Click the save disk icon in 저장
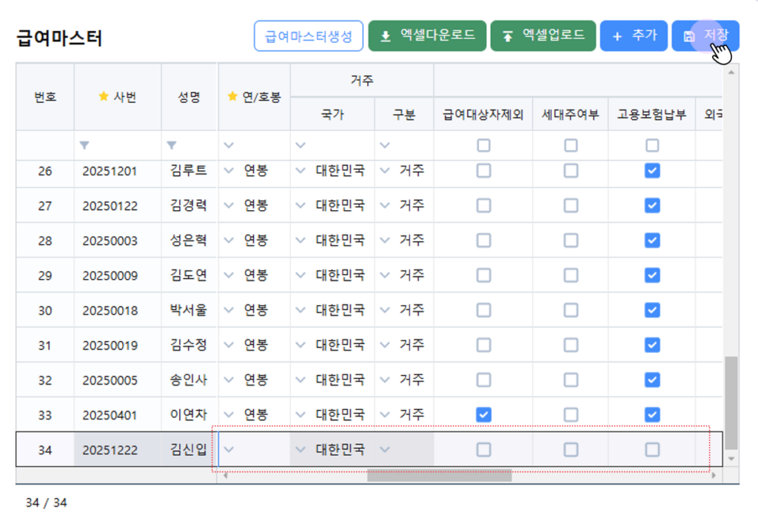The height and width of the screenshot is (532, 758). point(689,36)
